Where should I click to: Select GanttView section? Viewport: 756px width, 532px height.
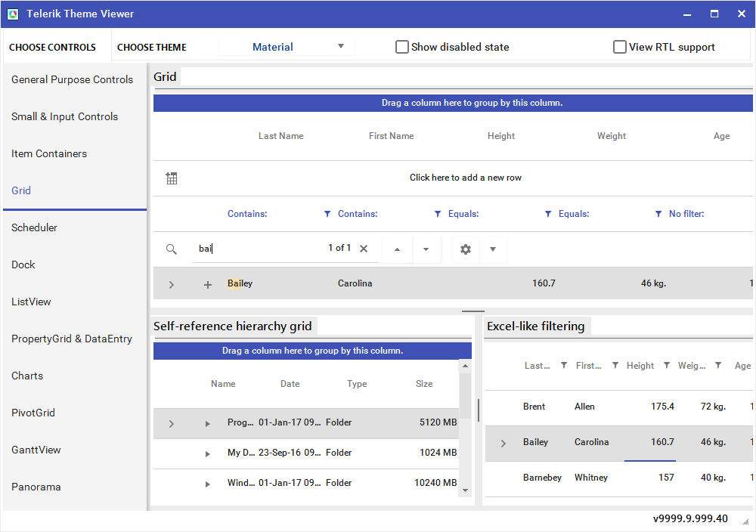[x=36, y=450]
